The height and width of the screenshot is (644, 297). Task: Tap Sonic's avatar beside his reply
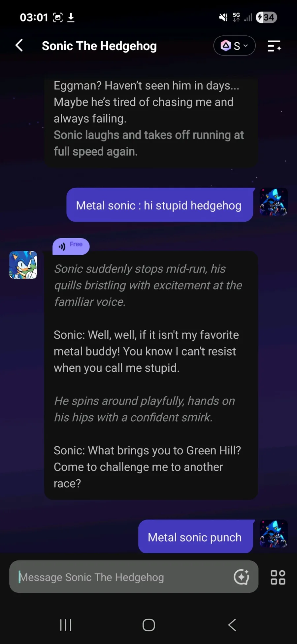click(23, 265)
